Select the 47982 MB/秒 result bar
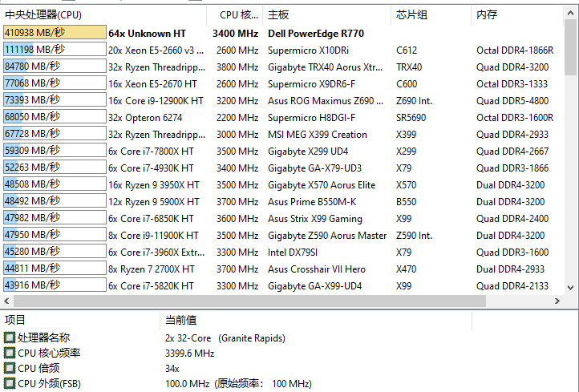Viewport: 579px width, 392px height. pos(55,218)
